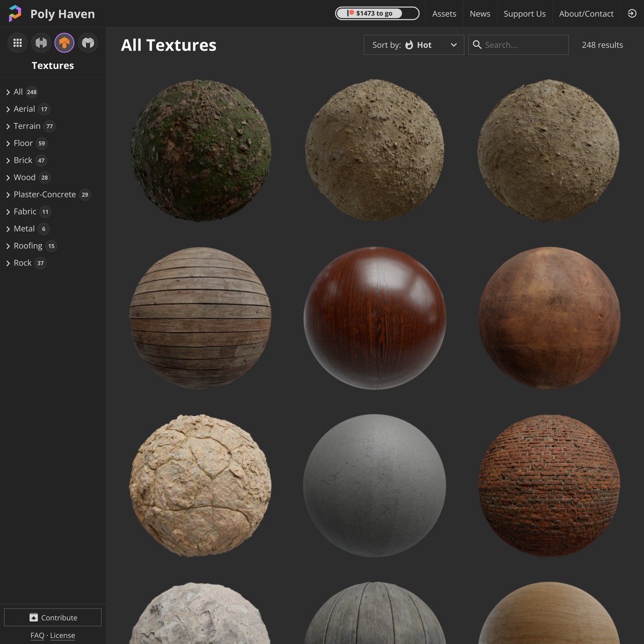Select the HDRIs category icon

[41, 42]
